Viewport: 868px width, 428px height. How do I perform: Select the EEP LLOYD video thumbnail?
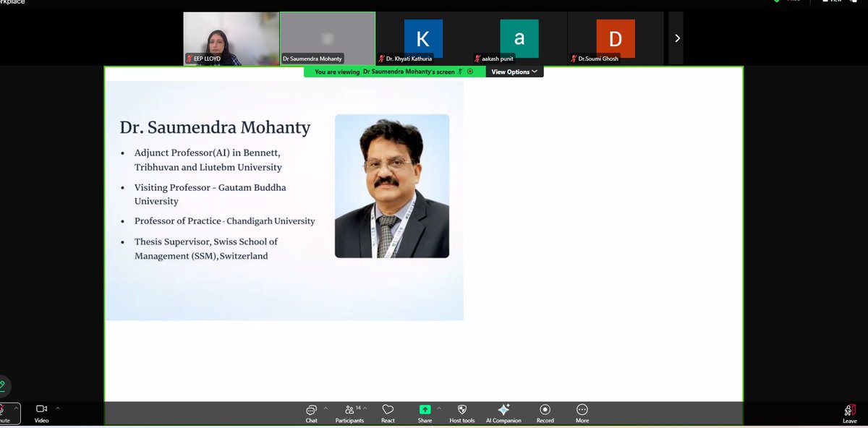click(231, 38)
